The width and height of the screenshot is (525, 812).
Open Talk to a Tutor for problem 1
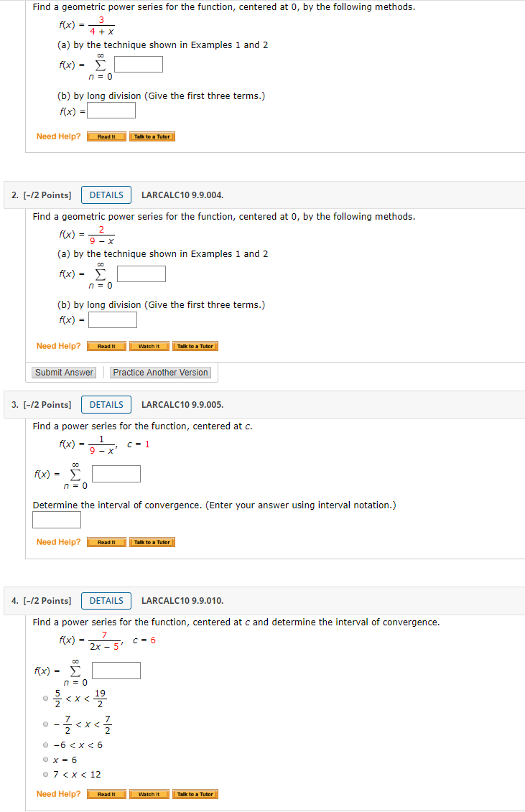[152, 136]
